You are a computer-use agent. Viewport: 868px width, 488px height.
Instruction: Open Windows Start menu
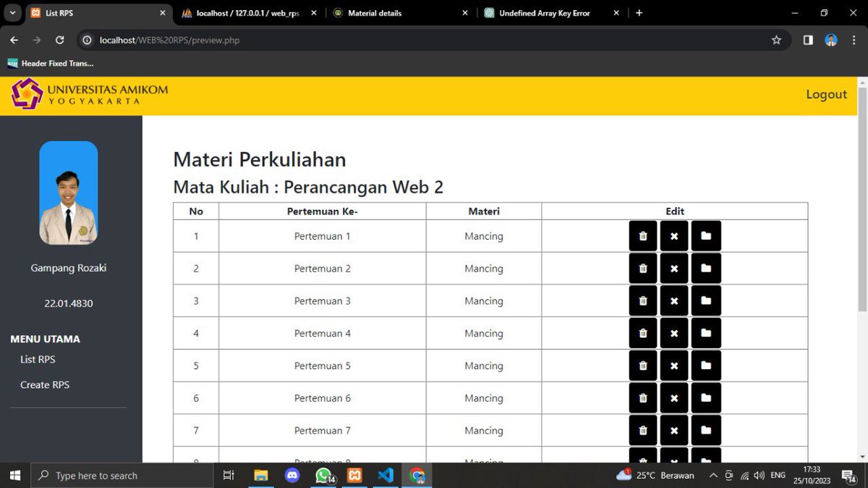coord(14,475)
